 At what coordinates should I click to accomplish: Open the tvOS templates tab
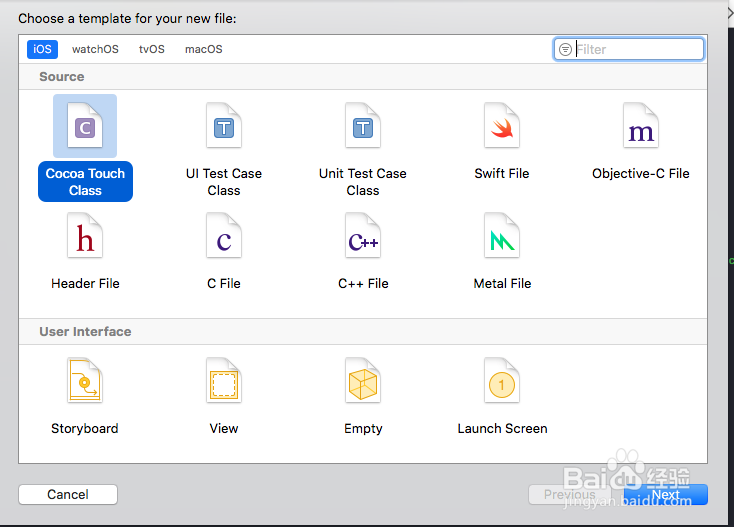click(x=152, y=49)
